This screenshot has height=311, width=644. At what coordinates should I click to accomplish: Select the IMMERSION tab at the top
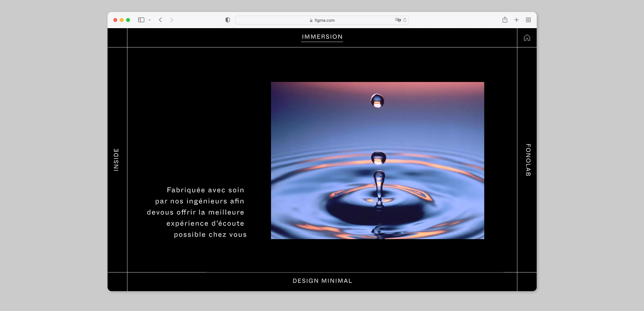(322, 37)
